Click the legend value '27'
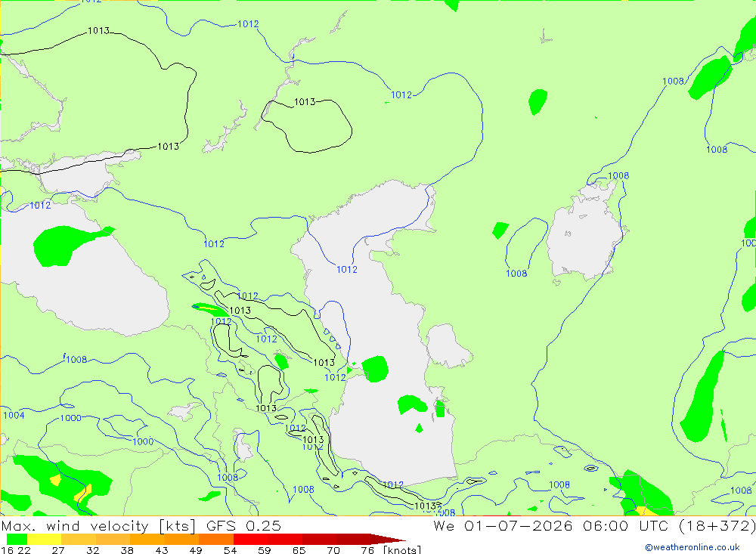The width and height of the screenshot is (756, 554). [58, 549]
